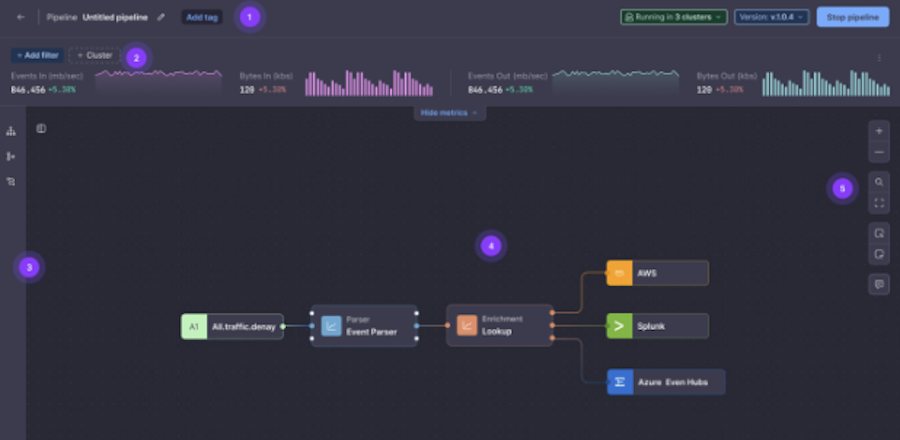The image size is (900, 440).
Task: Go back using the arrow icon
Action: point(21,17)
